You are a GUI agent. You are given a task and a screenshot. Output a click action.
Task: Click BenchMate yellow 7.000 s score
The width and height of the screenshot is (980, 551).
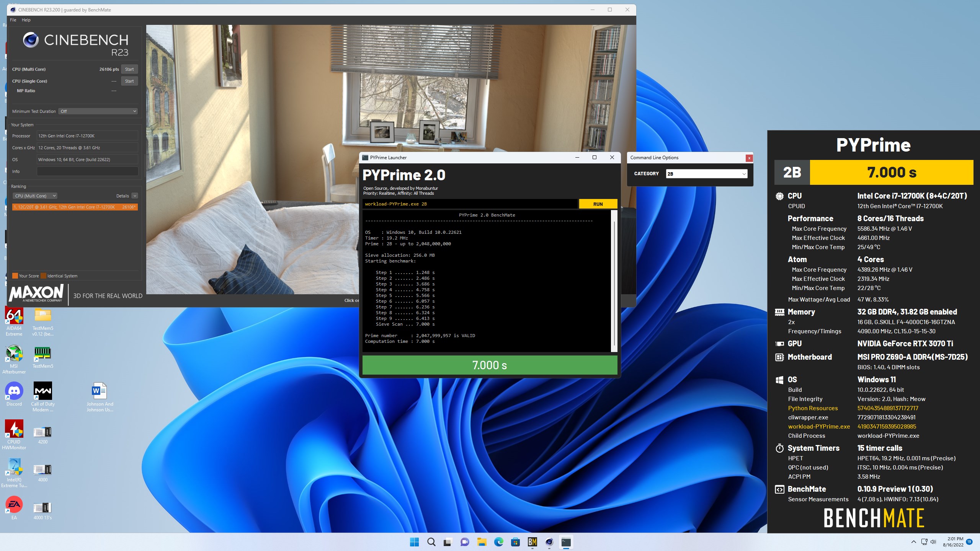coord(892,172)
